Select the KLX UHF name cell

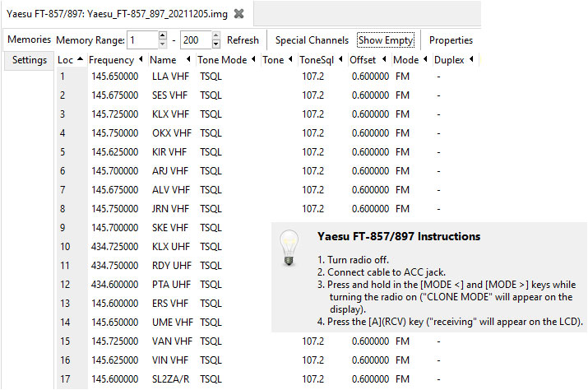(171, 247)
